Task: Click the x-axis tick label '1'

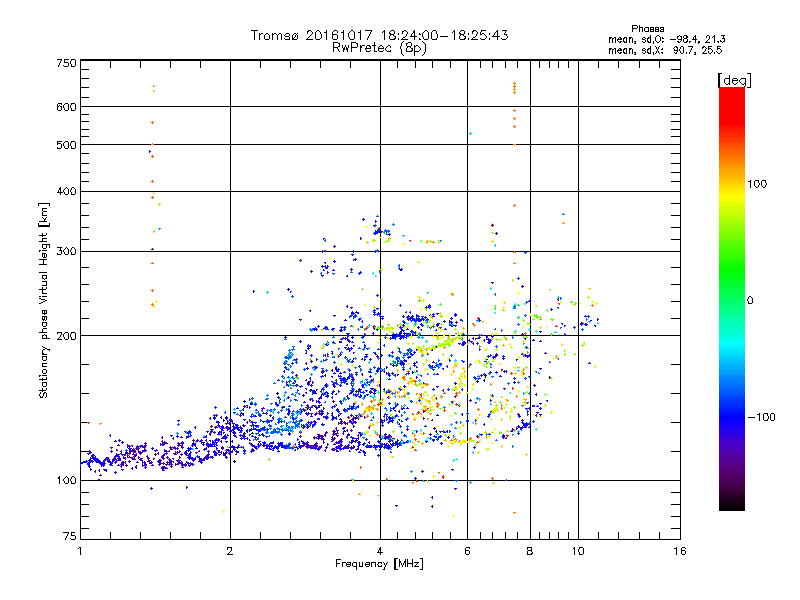Action: [80, 551]
